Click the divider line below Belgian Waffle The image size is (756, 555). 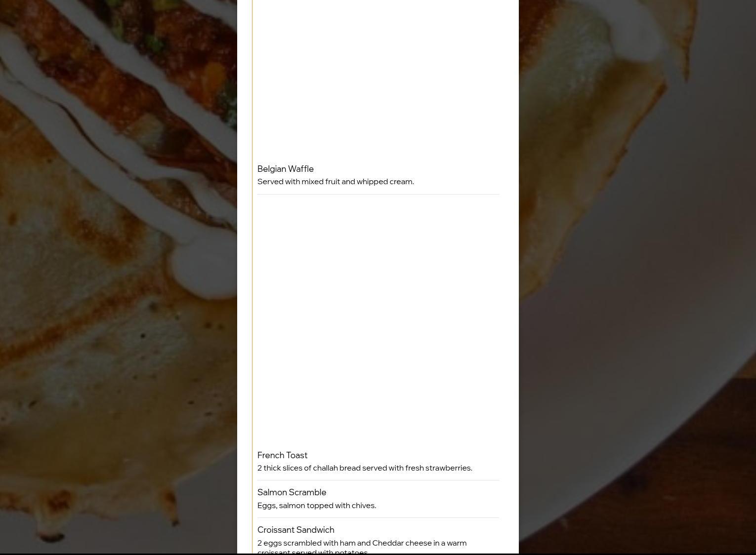378,194
